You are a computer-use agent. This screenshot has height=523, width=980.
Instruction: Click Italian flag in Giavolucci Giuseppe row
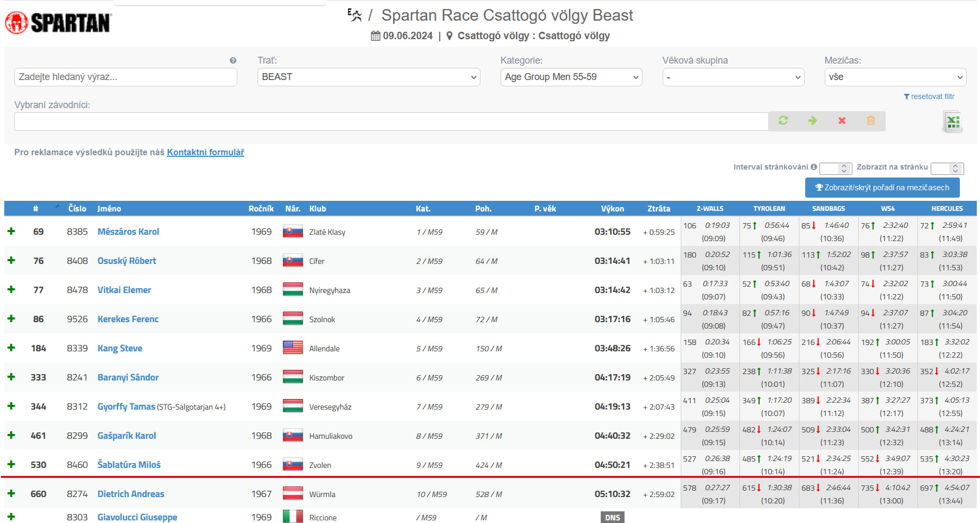click(x=293, y=517)
